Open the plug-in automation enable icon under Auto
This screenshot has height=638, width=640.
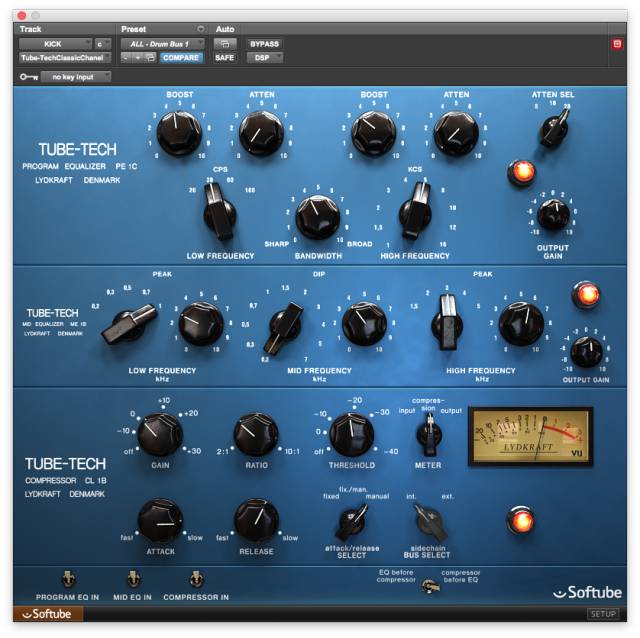coord(225,44)
